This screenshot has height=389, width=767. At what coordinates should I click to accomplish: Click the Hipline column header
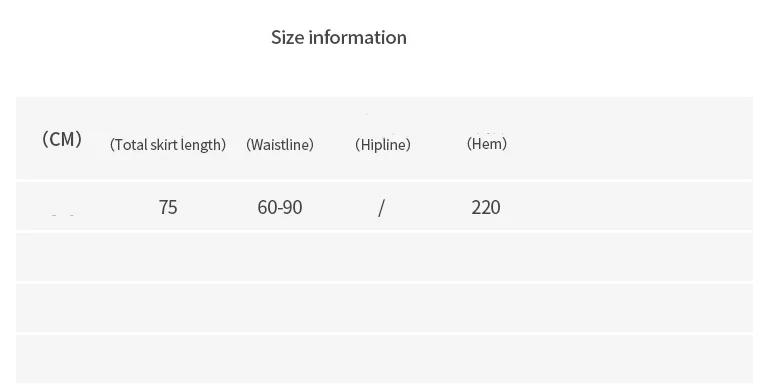point(383,144)
